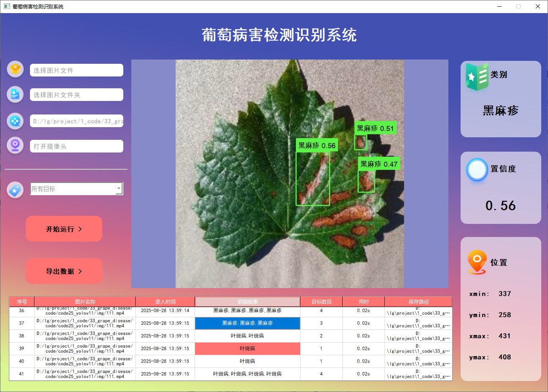This screenshot has height=392, width=548.
Task: Click row 38 target count 2
Action: coord(321,336)
